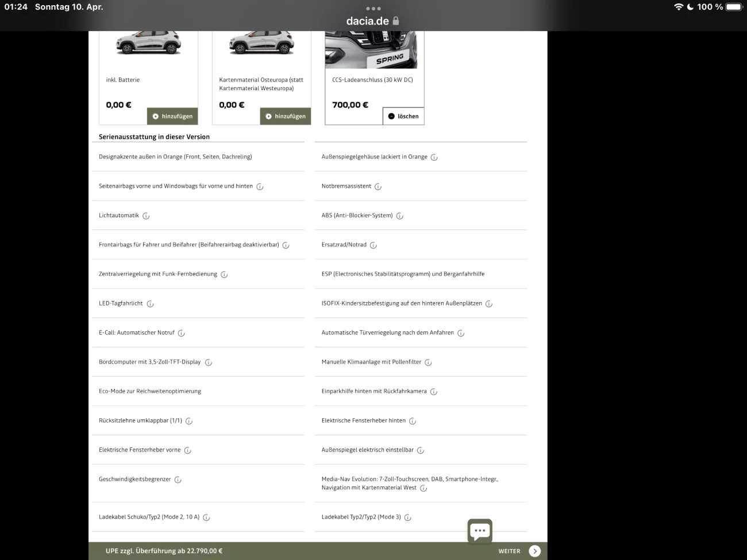Image resolution: width=747 pixels, height=560 pixels.
Task: Click 'Designakzente außen in Orange' text
Action: click(175, 157)
